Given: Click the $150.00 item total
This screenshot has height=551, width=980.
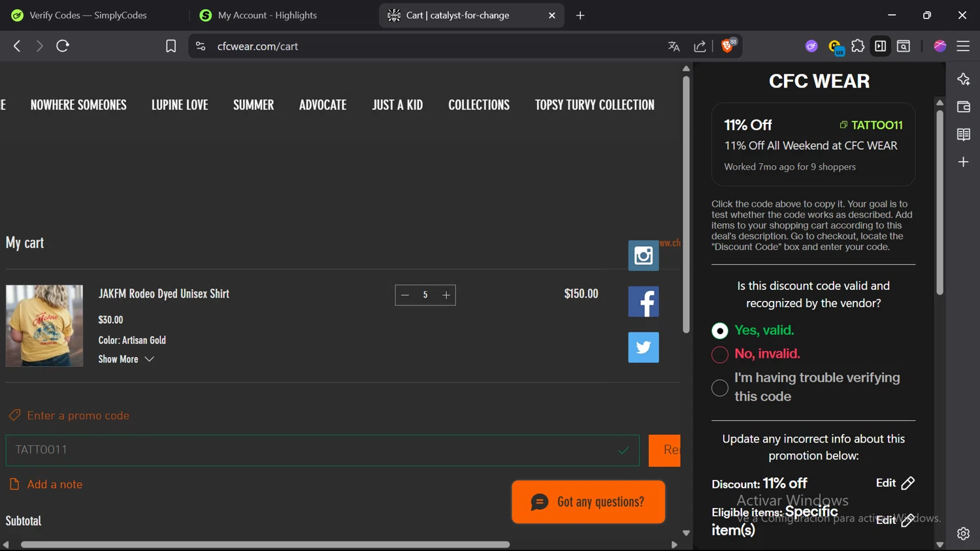Looking at the screenshot, I should tap(581, 294).
